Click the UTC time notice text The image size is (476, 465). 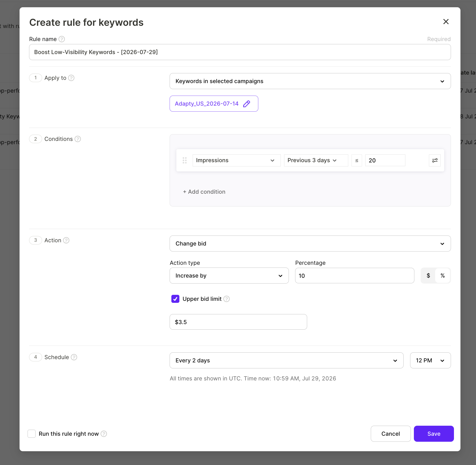tap(253, 378)
